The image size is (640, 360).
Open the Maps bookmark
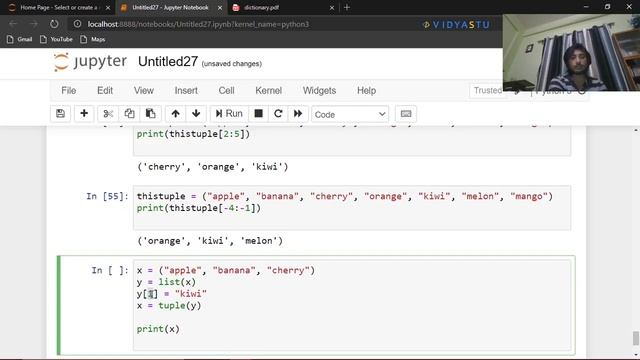(x=93, y=39)
